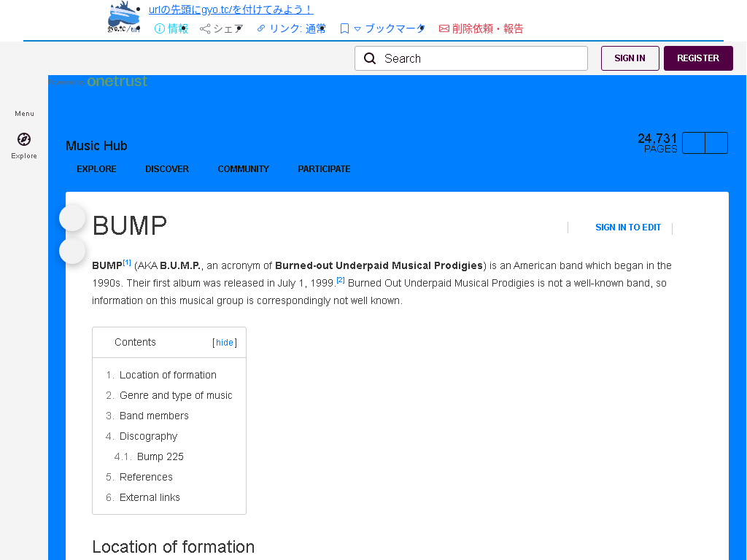Jump to References contents entry

click(146, 477)
